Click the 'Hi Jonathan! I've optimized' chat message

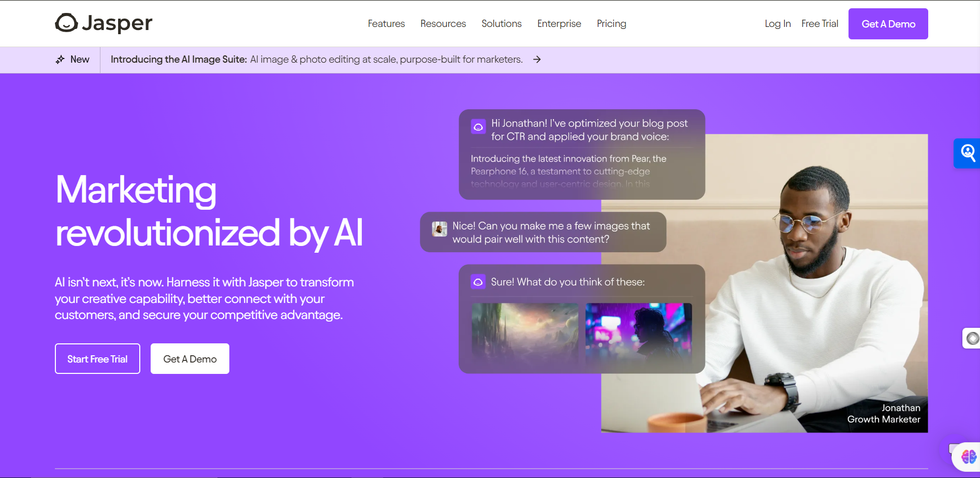pyautogui.click(x=590, y=130)
